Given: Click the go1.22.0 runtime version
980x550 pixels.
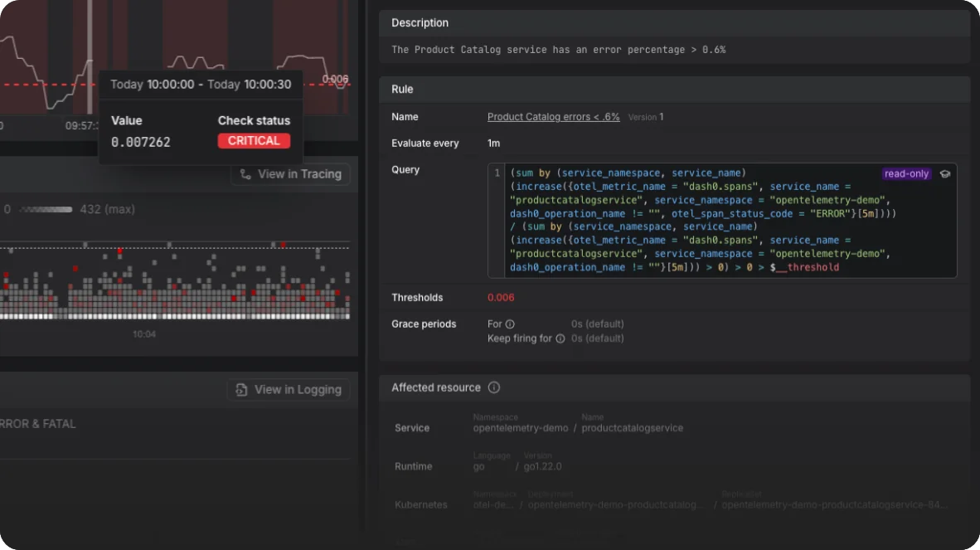Looking at the screenshot, I should [542, 466].
